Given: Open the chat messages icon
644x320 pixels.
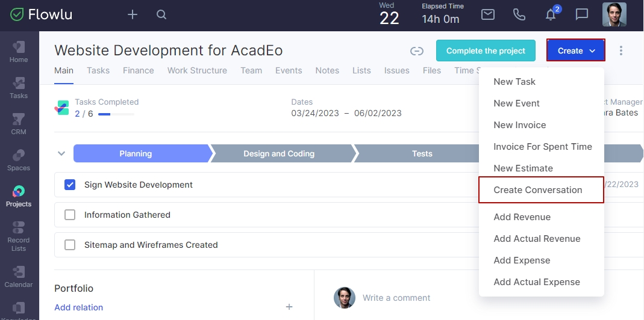Looking at the screenshot, I should (x=581, y=15).
